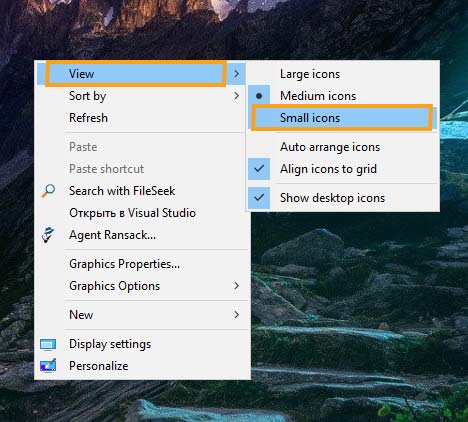Click the Display settings monitor icon
468x422 pixels.
point(48,344)
